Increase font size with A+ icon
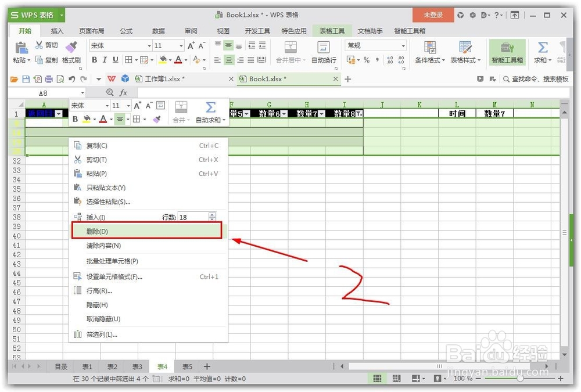 tap(191, 45)
